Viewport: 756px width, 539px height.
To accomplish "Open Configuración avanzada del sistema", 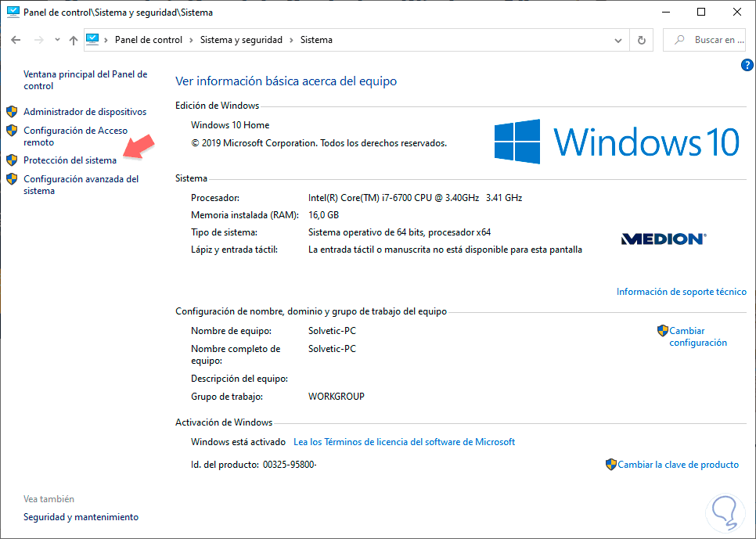I will (x=81, y=185).
